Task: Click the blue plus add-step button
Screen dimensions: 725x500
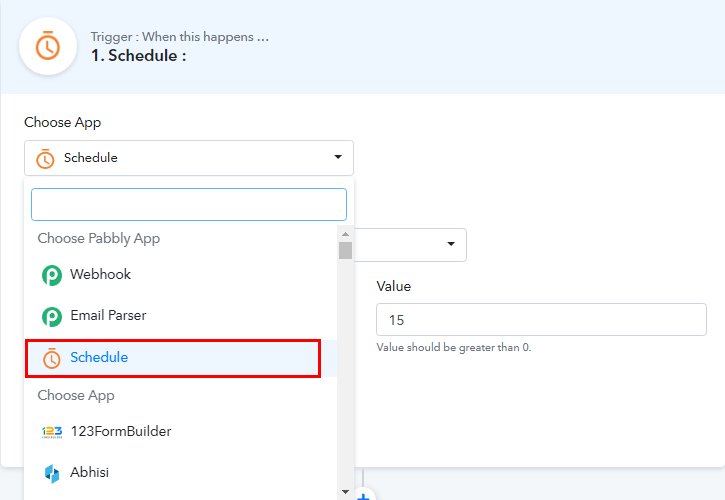Action: click(x=364, y=495)
